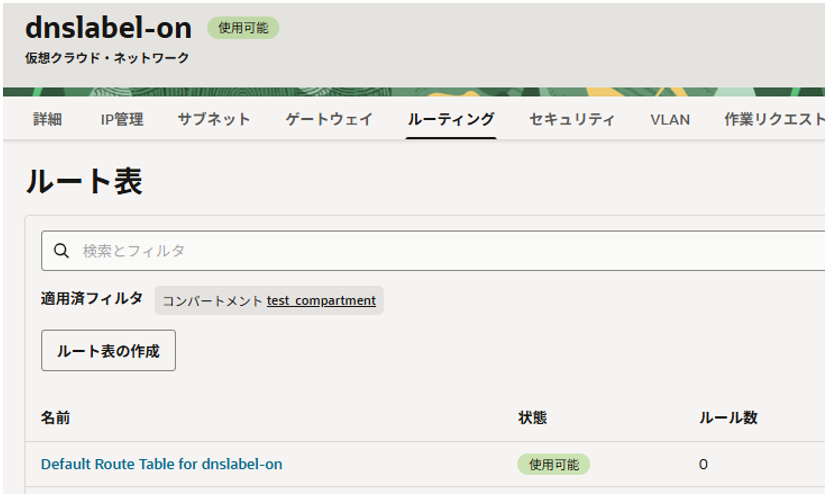Open the 詳細 tab
Image resolution: width=828 pixels, height=501 pixels.
point(47,119)
